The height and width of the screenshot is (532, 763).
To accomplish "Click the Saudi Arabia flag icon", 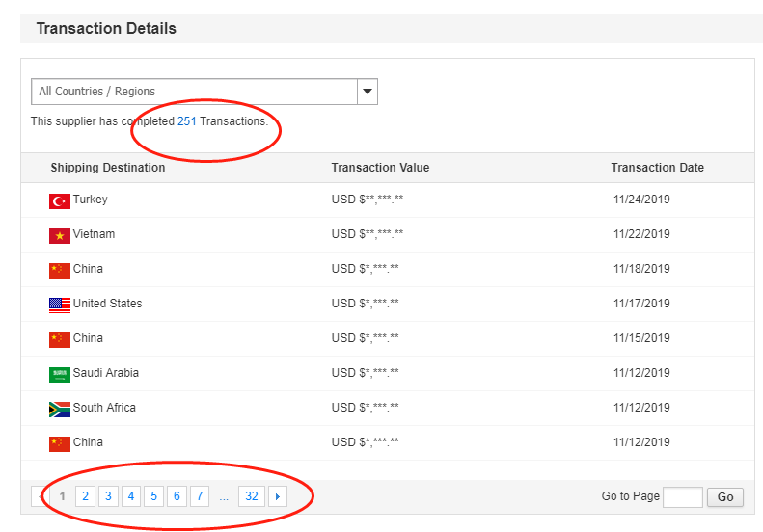I will pyautogui.click(x=60, y=374).
